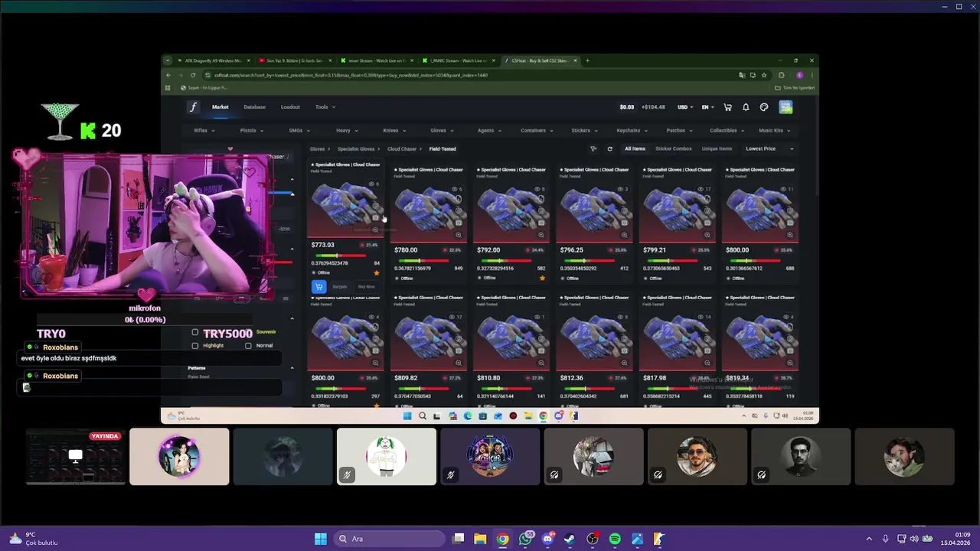The image size is (980, 551).
Task: Click the magnifier icon on $792.00 glove card
Action: point(541,235)
